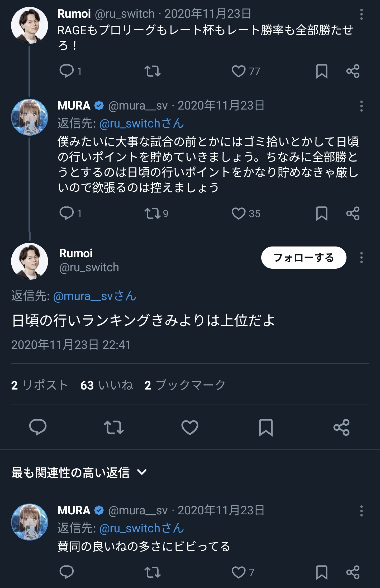Open MURA's avatar in the bottom reply
Viewport: 380px width, 588px height.
pos(30,522)
